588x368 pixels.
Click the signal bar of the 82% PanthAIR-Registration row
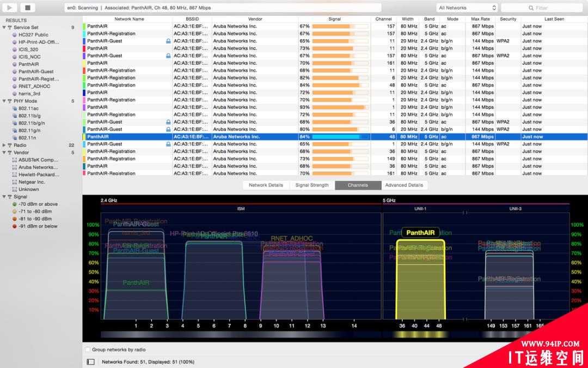340,78
